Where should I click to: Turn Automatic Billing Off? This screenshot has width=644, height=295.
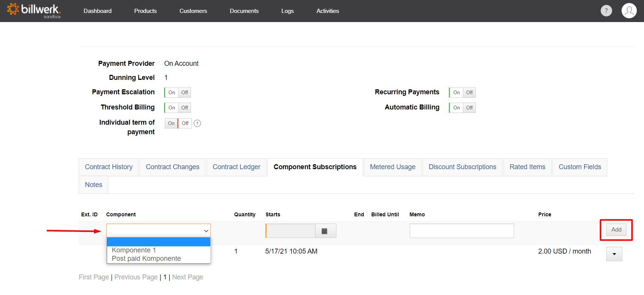click(x=469, y=108)
